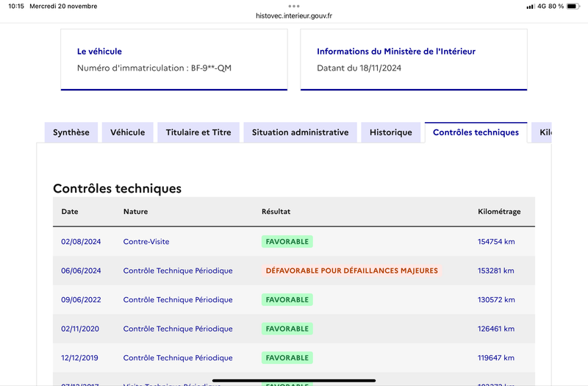Click the FAVORABLE badge for 02/11/2020
588x386 pixels.
click(287, 329)
